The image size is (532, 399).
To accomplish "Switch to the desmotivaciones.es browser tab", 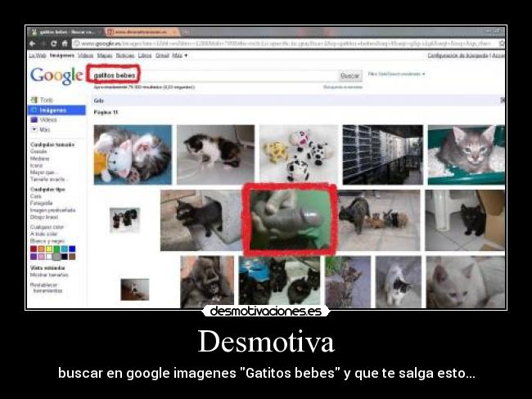I will pyautogui.click(x=142, y=32).
